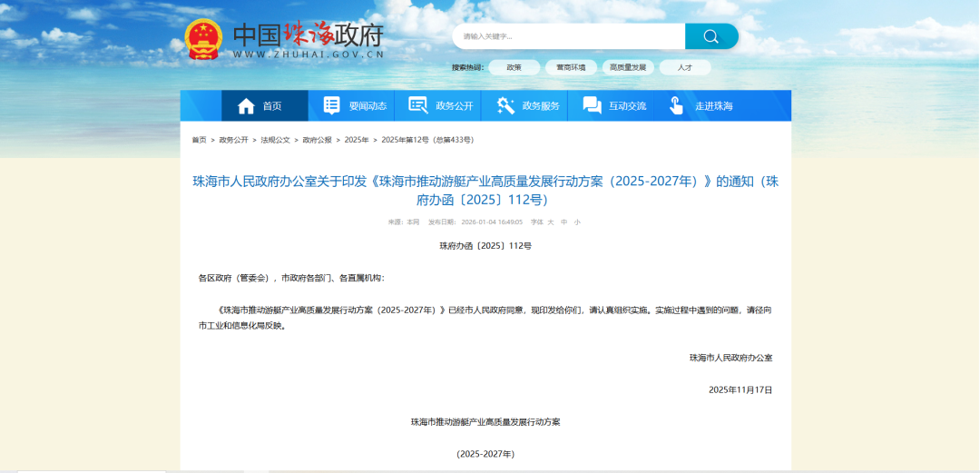Go to 法规公文 in the breadcrumb
Viewport: 980px width, 473px height.
[276, 140]
